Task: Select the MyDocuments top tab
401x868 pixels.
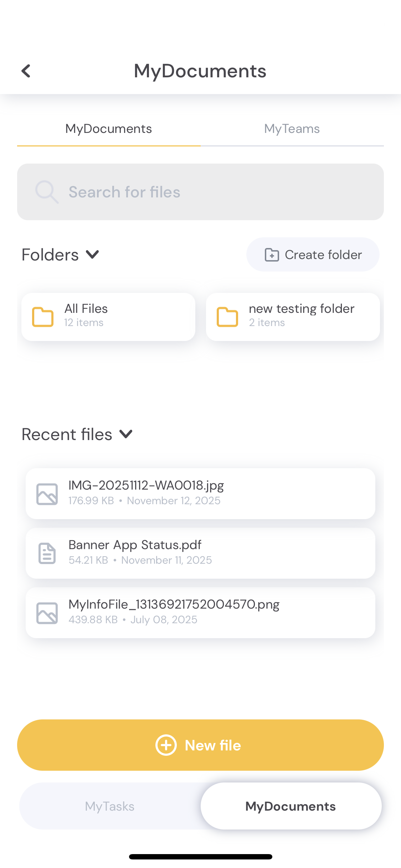Action: click(x=109, y=129)
